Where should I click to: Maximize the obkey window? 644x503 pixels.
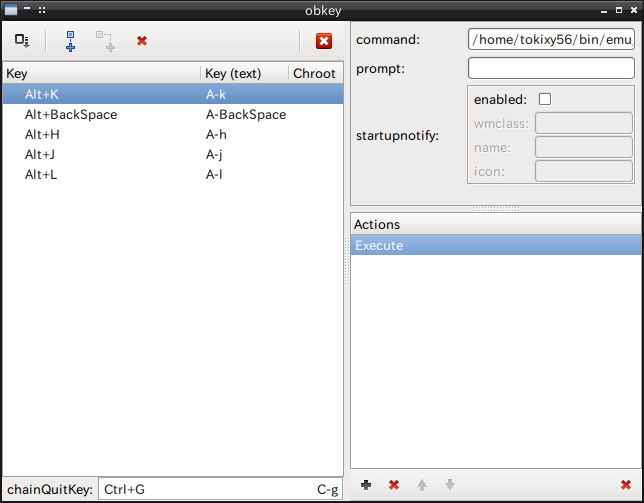click(x=619, y=10)
